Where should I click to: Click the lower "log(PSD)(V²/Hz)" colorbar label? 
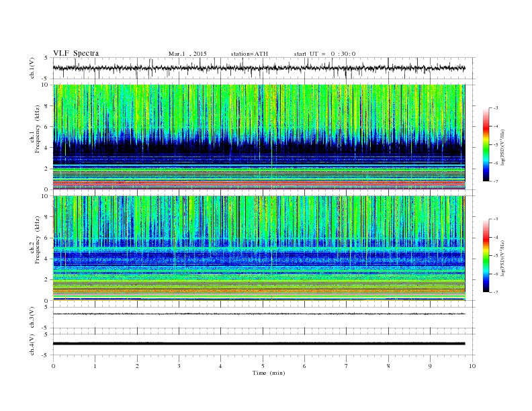[x=502, y=258]
